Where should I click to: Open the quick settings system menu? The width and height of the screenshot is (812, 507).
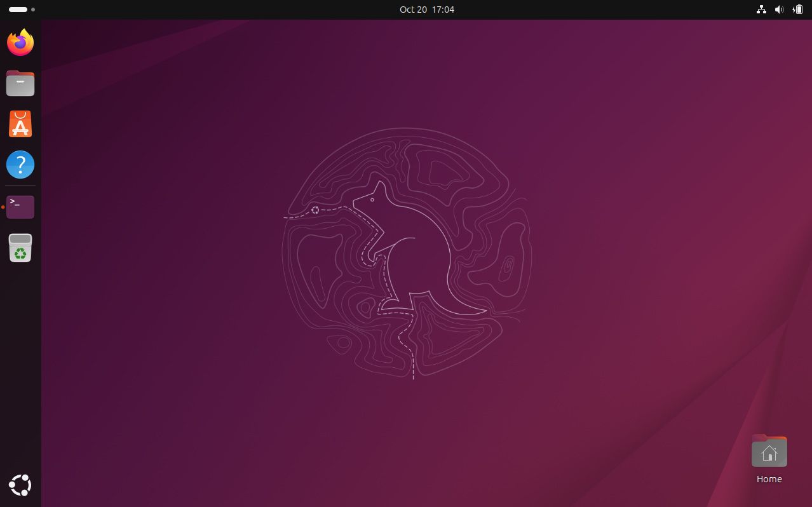point(779,10)
